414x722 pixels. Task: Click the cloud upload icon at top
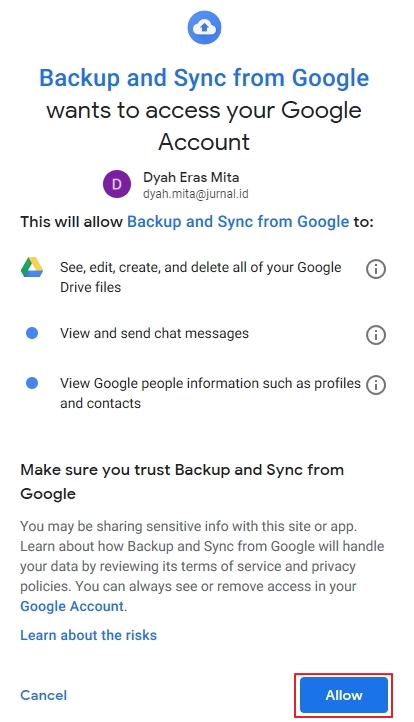[x=204, y=28]
